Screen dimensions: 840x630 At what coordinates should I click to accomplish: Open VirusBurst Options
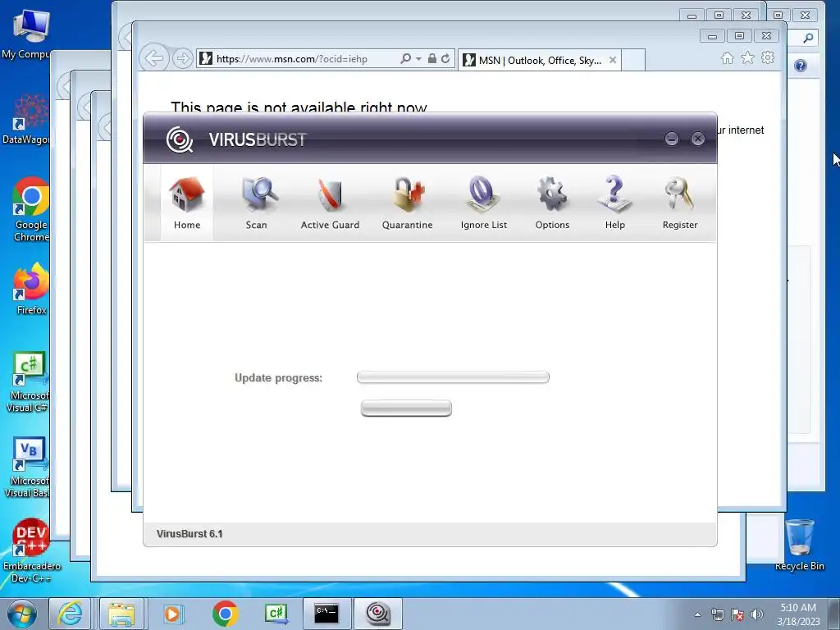point(552,203)
